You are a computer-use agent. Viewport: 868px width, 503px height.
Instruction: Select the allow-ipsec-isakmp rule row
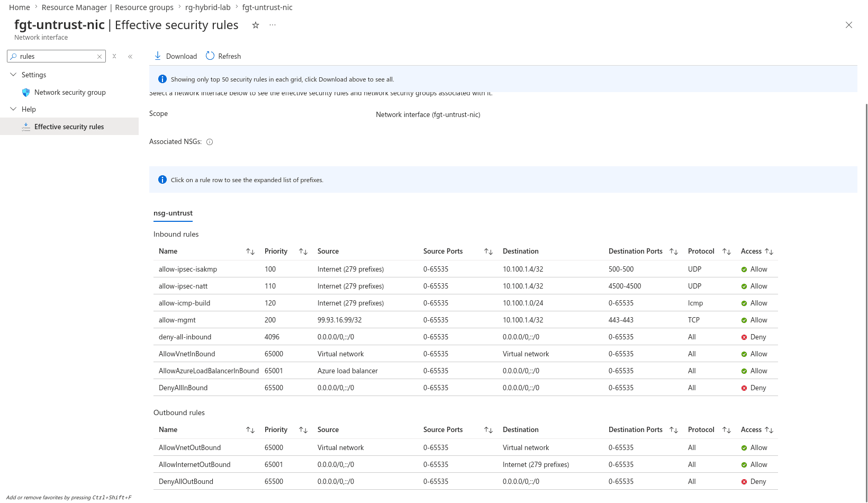click(x=466, y=269)
